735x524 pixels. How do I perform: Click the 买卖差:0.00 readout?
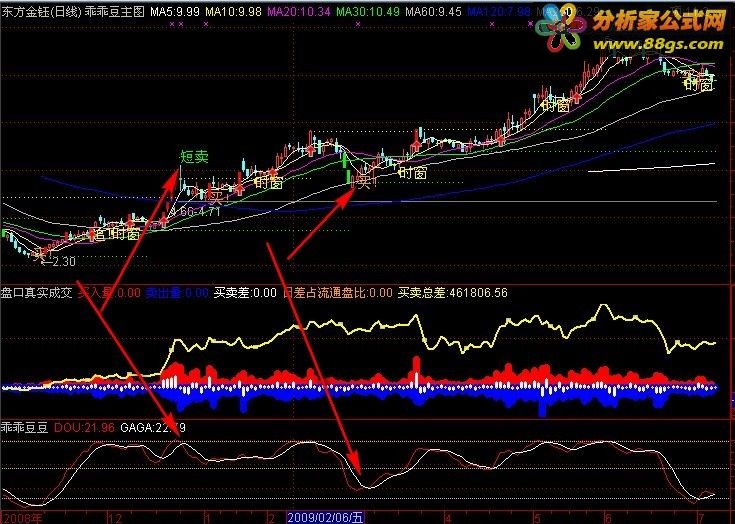click(245, 293)
